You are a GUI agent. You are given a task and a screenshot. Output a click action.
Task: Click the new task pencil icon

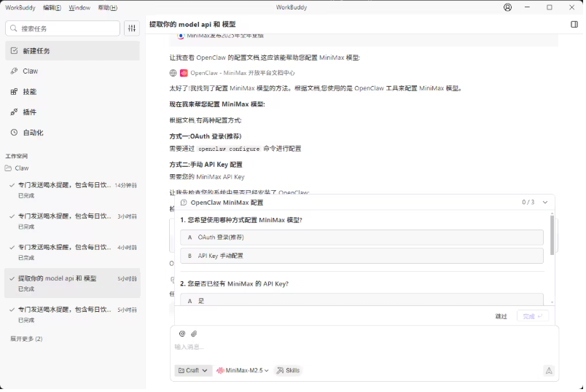point(14,50)
